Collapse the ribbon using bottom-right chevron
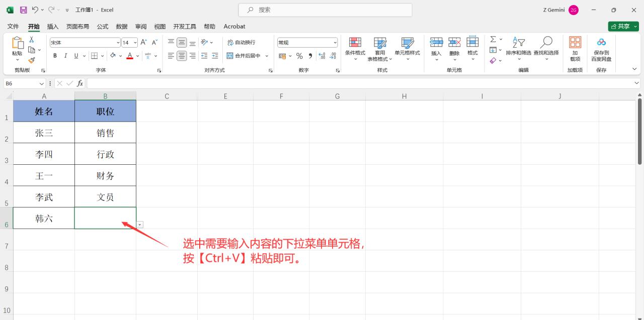 634,69
